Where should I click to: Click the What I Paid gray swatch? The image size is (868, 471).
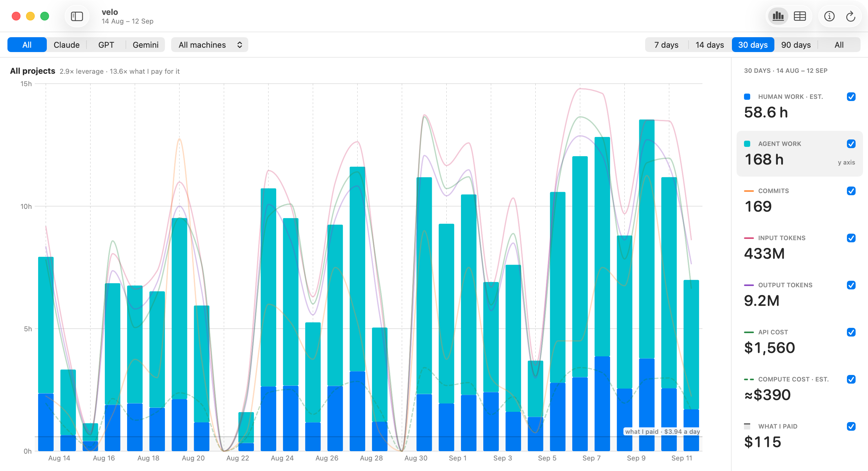[x=747, y=426]
